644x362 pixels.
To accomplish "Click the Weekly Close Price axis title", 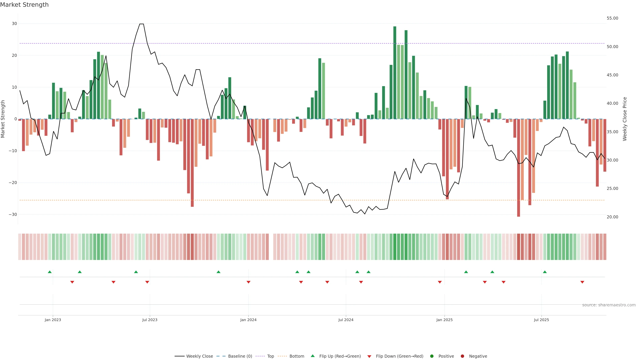I will tap(625, 119).
